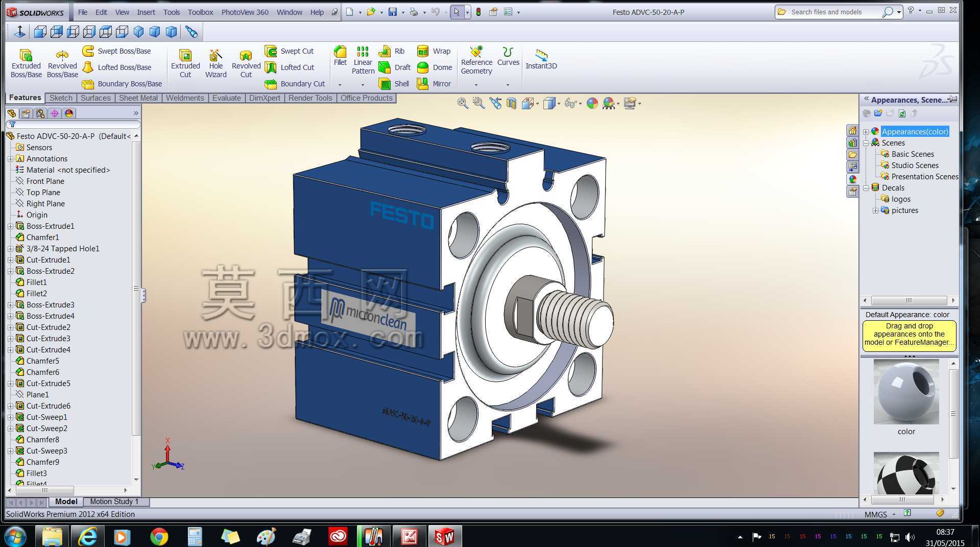The image size is (980, 547).
Task: Click the Swept Boss/Base tool
Action: (117, 51)
